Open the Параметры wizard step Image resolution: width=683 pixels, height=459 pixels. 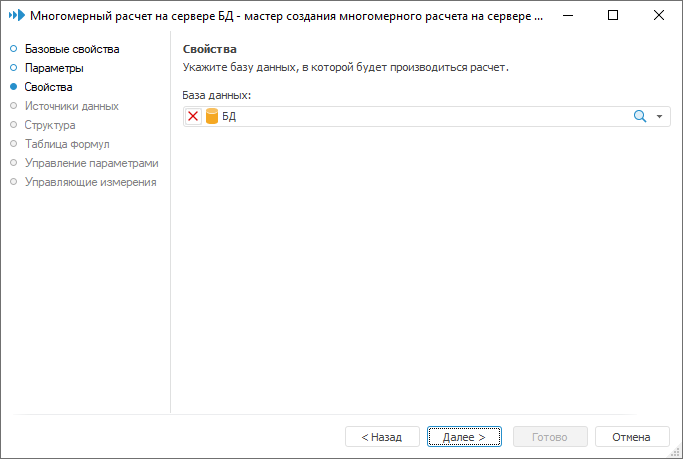(x=54, y=68)
